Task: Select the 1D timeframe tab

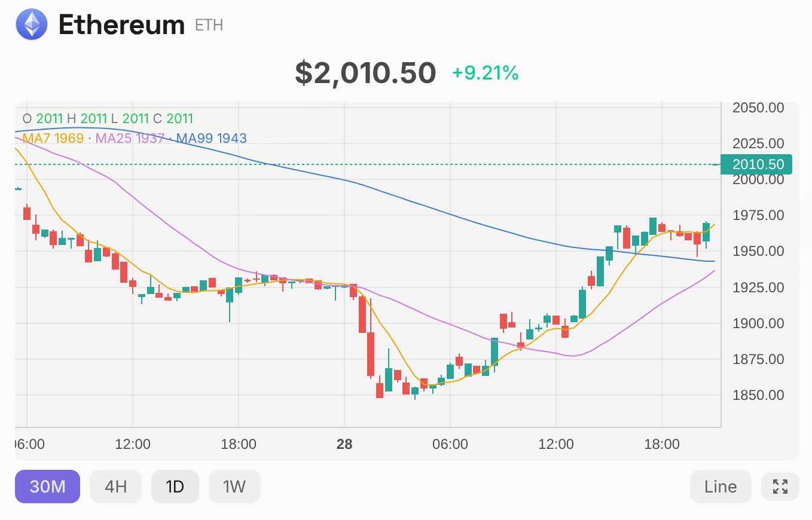Action: pyautogui.click(x=175, y=487)
